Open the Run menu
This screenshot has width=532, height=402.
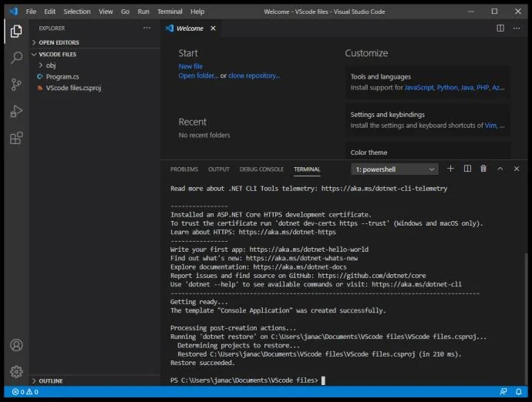pos(143,12)
